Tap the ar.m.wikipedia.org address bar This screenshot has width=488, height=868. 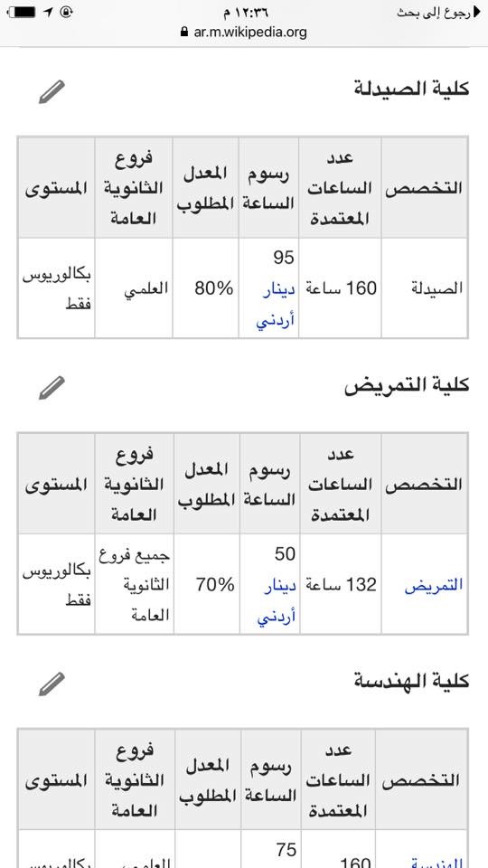[244, 33]
